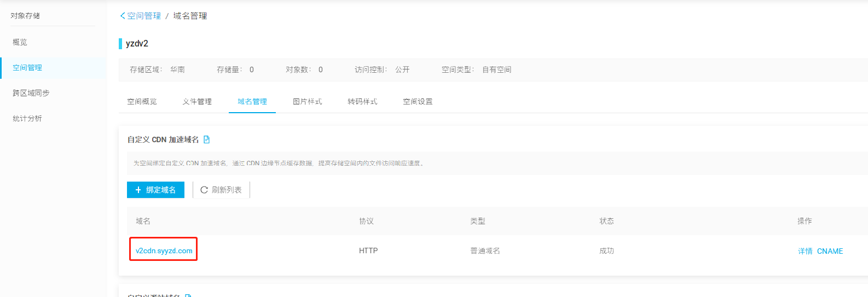This screenshot has width=868, height=297.
Task: Click 详情 for v2cdn.syyzd.com
Action: [805, 251]
